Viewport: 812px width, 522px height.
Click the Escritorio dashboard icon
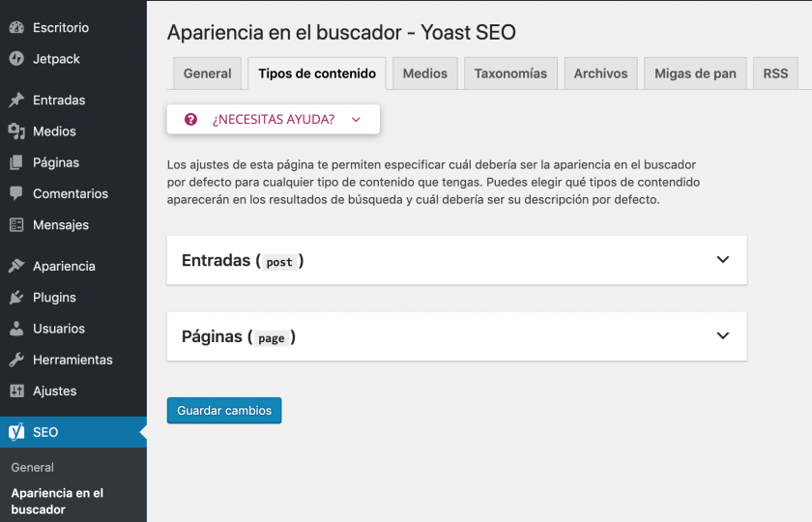tap(16, 28)
